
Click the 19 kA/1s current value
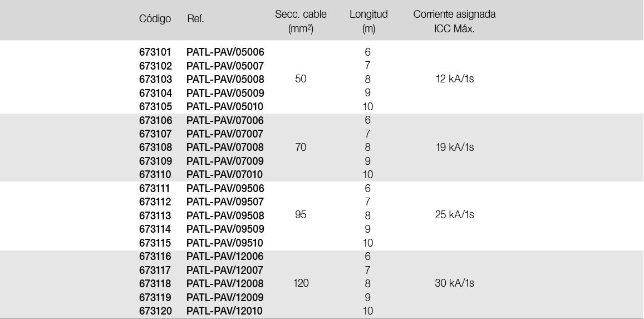(x=455, y=148)
